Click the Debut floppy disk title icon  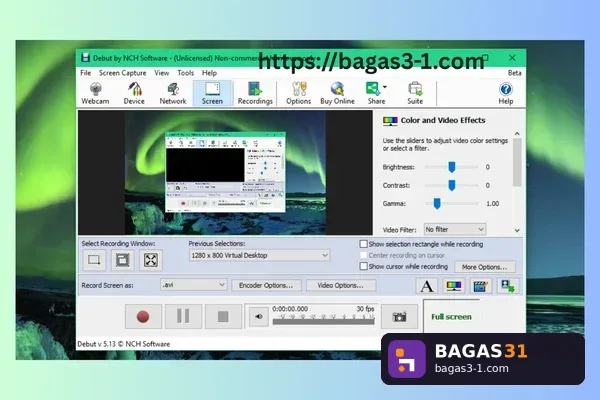85,58
